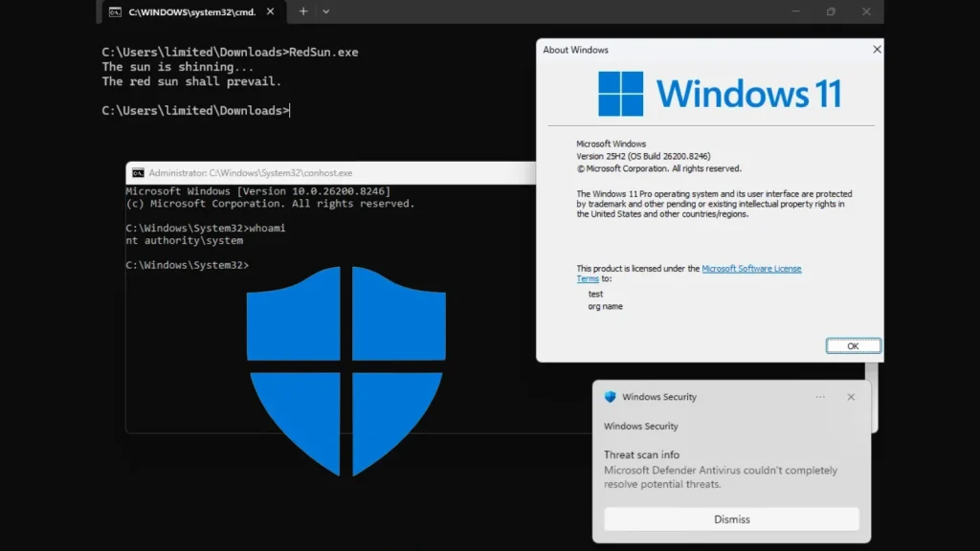Open the Windows Security notification body

727,469
